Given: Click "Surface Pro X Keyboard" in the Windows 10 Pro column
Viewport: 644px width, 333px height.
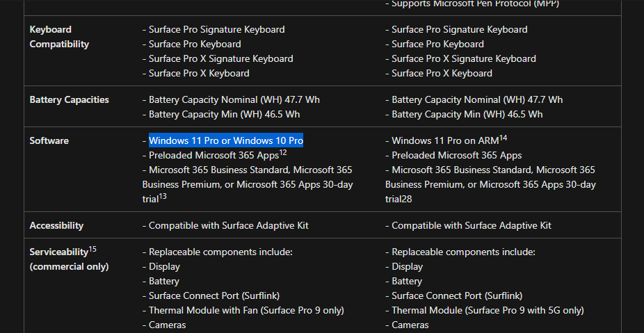Looking at the screenshot, I should (199, 74).
